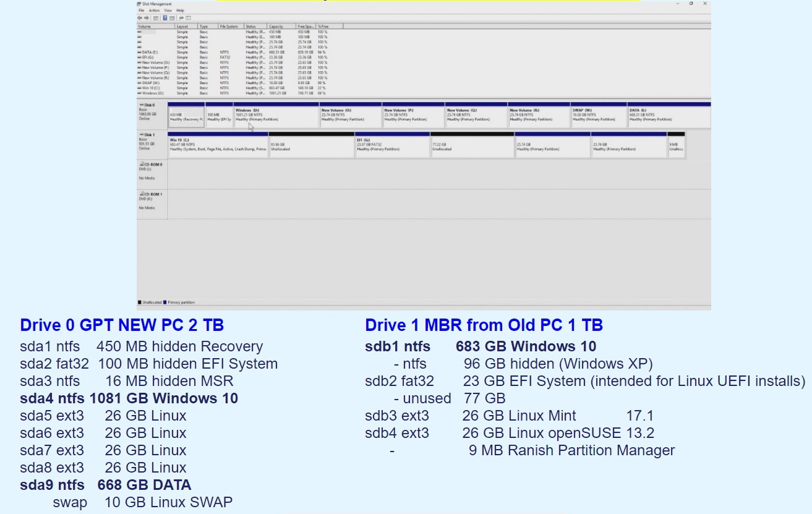The height and width of the screenshot is (514, 812).
Task: Click the 'Drive 1 MBR from Old PC 1 TB' heading
Action: point(484,325)
